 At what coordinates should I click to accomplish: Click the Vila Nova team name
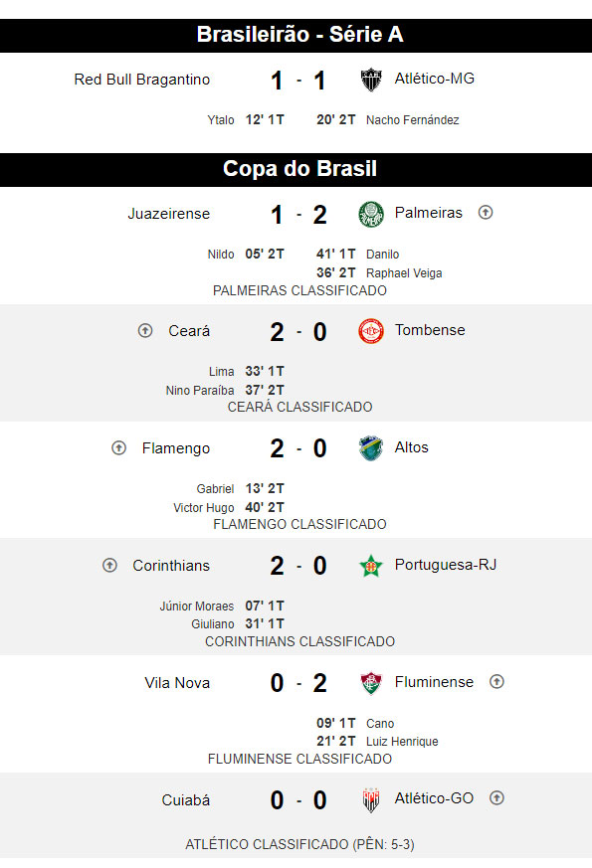coord(177,683)
